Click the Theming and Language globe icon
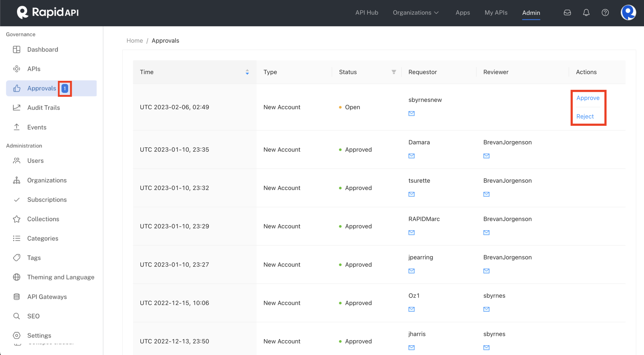The height and width of the screenshot is (355, 644). point(17,277)
